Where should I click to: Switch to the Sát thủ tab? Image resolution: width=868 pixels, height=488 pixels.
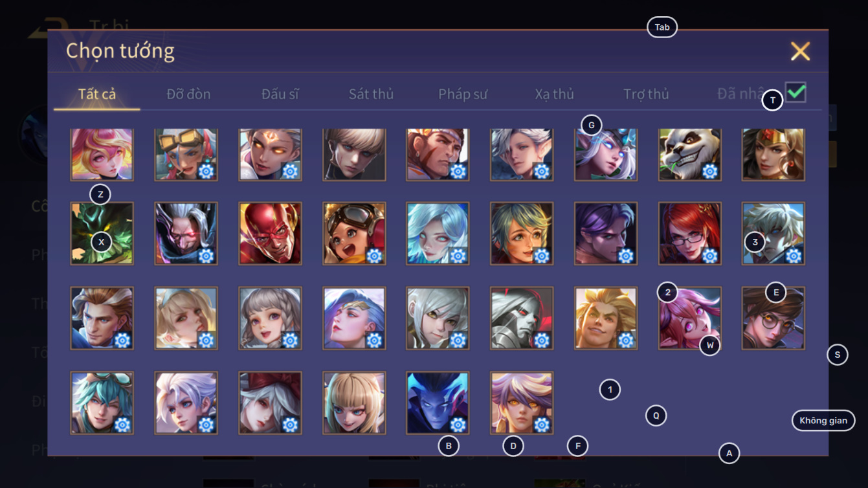pos(371,94)
